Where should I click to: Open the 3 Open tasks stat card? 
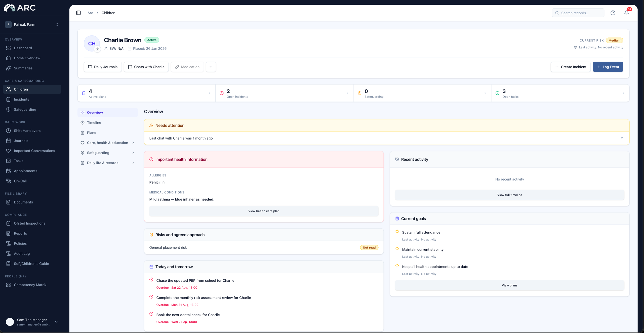[x=560, y=93]
